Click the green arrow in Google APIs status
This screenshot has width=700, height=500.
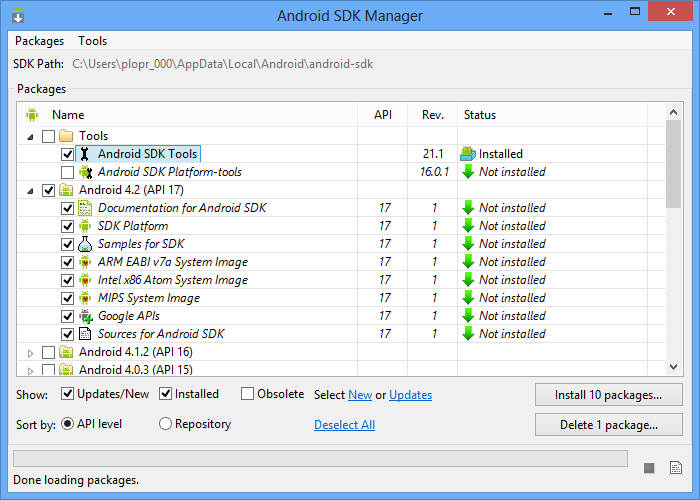coord(468,316)
